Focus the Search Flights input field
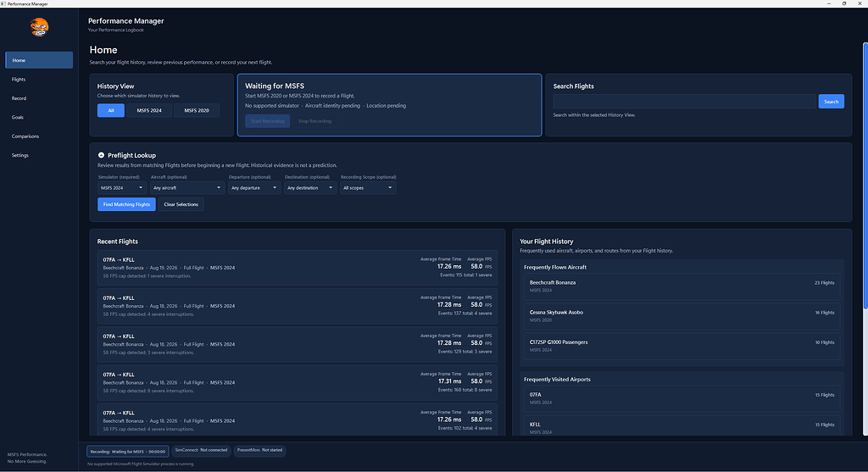 (684, 101)
